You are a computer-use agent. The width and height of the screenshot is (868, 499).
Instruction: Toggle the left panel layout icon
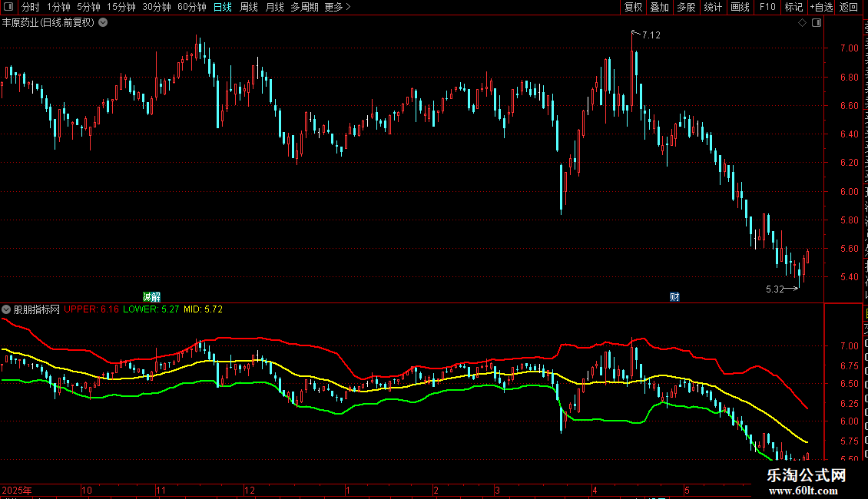pos(8,7)
